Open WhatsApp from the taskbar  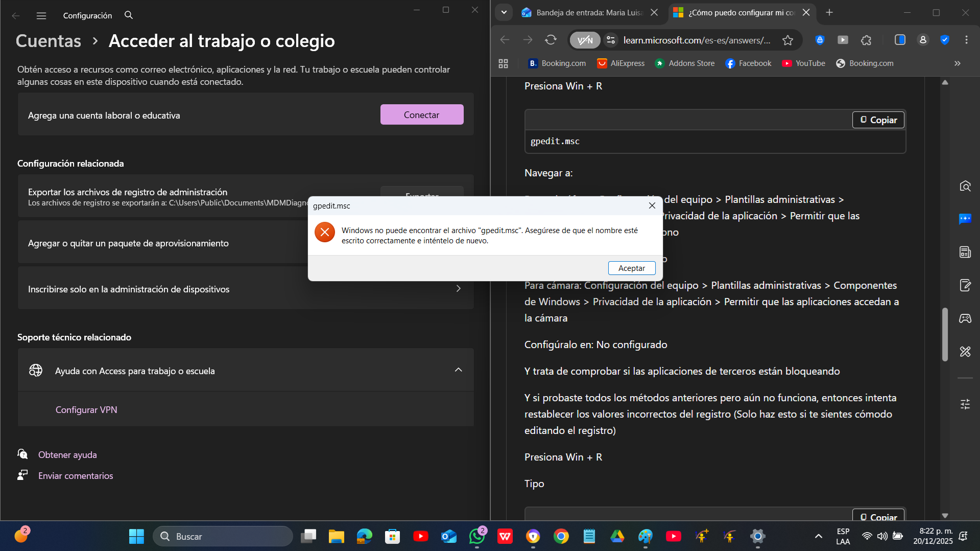[476, 536]
